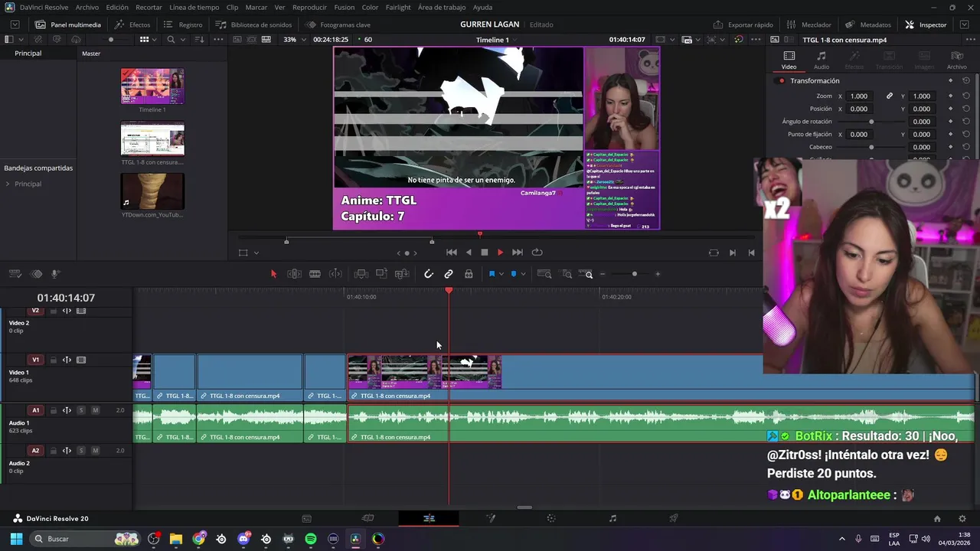Click the Replace clip icon

[x=402, y=274]
